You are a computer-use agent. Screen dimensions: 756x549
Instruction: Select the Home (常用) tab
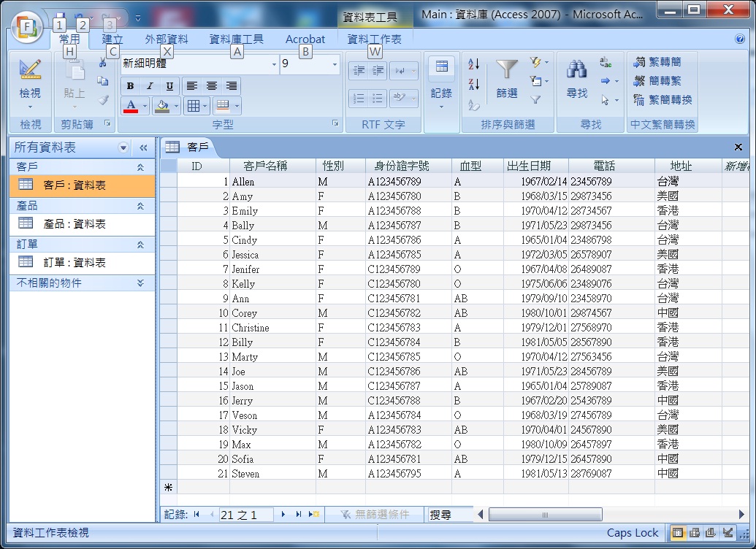click(69, 39)
